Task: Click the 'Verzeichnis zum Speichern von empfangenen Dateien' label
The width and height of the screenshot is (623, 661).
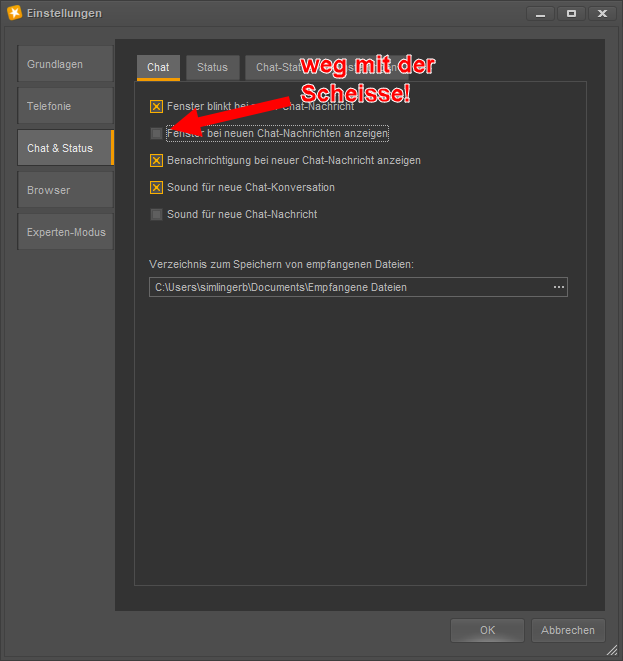Action: pyautogui.click(x=281, y=264)
